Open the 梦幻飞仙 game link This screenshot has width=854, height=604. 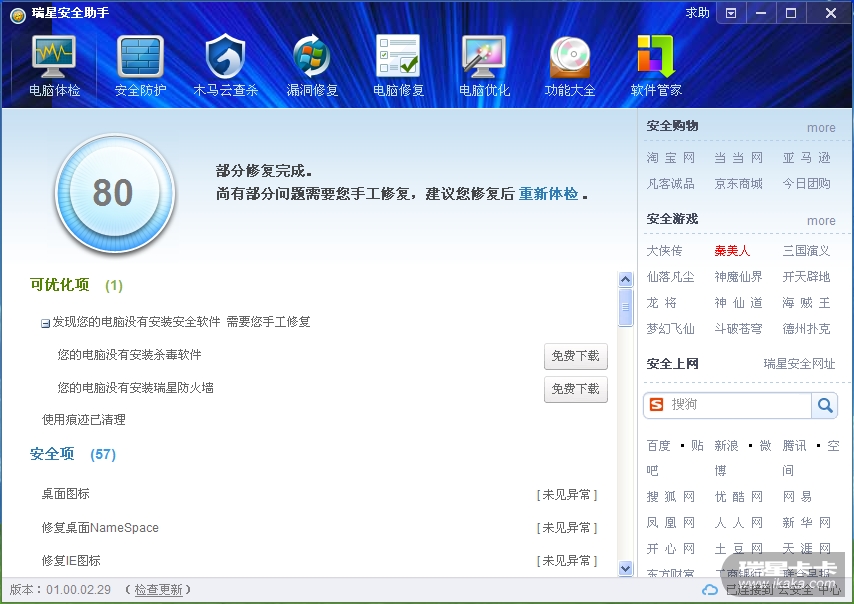[x=670, y=330]
